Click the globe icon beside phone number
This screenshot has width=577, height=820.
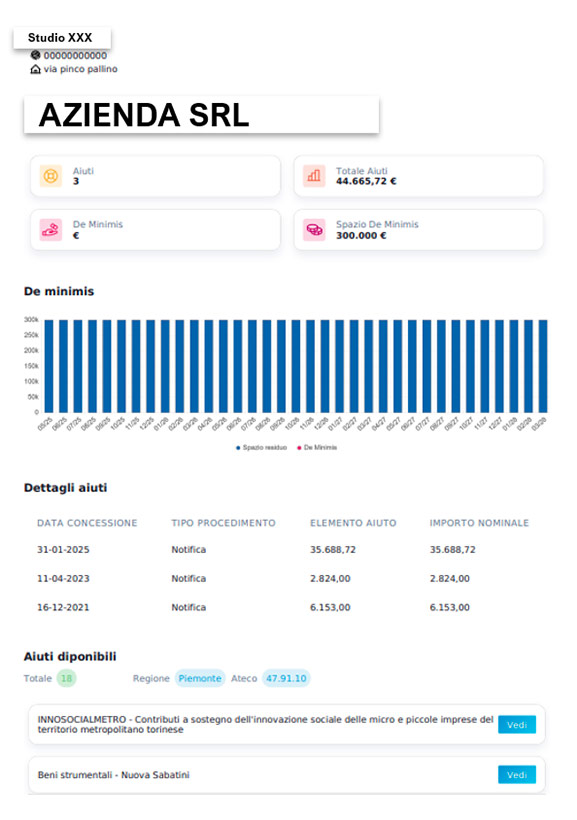(x=36, y=55)
